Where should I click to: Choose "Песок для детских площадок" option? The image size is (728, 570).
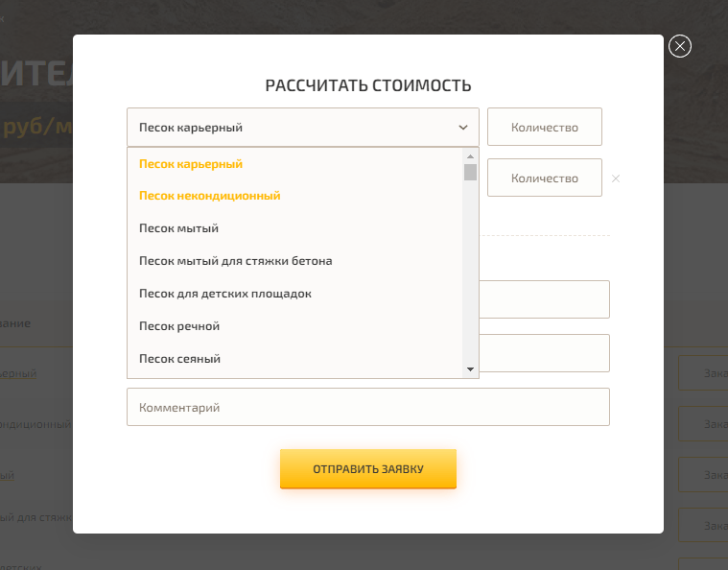tap(224, 294)
